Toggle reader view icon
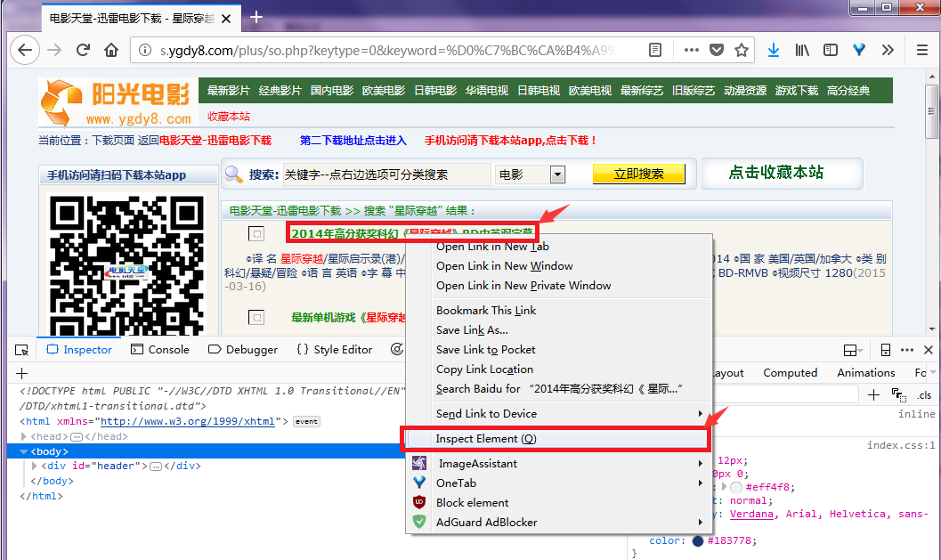Image resolution: width=941 pixels, height=560 pixels. pyautogui.click(x=655, y=50)
